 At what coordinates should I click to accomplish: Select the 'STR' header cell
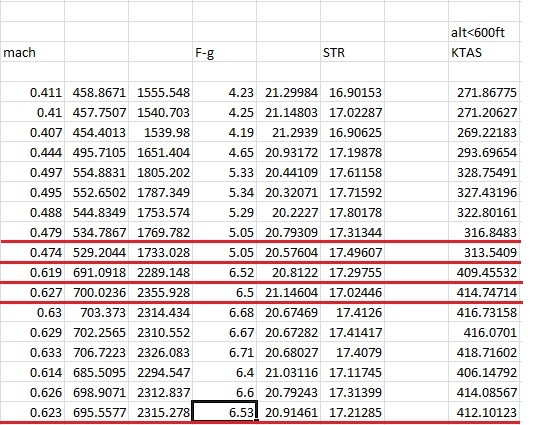coord(352,52)
